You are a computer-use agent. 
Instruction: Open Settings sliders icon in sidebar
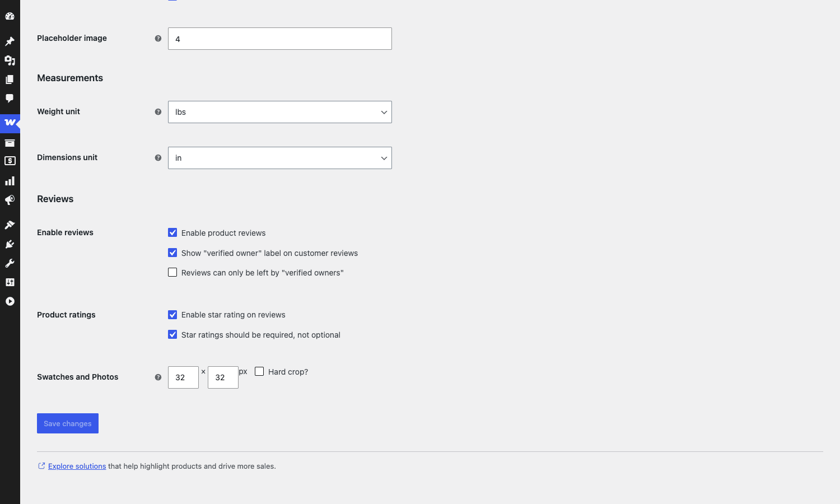[x=10, y=282]
